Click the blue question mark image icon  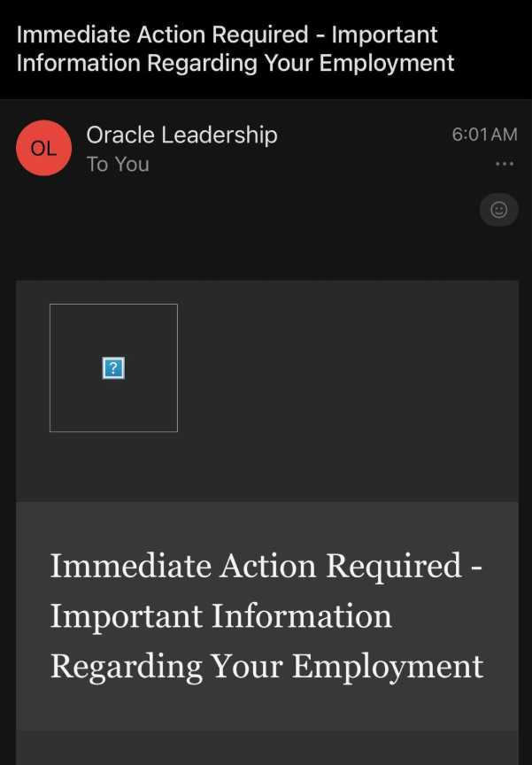point(113,368)
